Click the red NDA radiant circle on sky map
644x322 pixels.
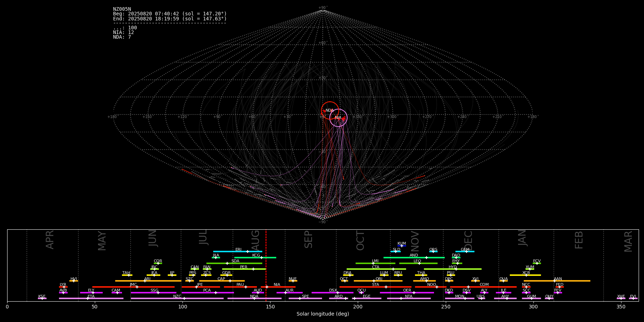(x=330, y=111)
